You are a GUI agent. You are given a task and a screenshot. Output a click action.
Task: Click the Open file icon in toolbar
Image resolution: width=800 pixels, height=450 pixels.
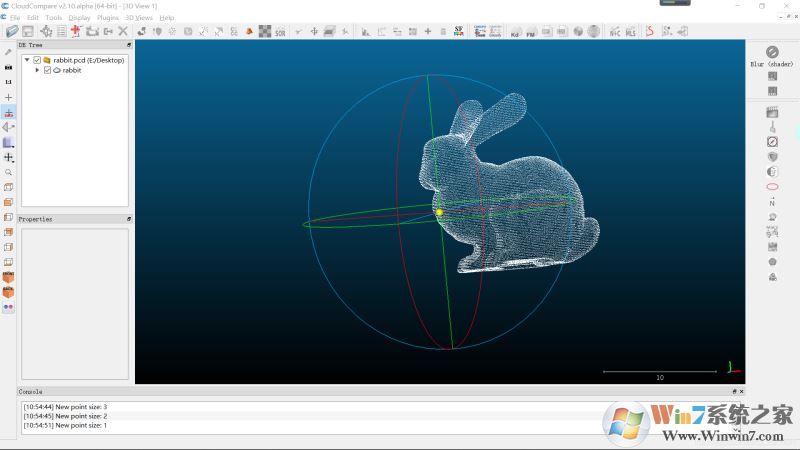pos(13,32)
